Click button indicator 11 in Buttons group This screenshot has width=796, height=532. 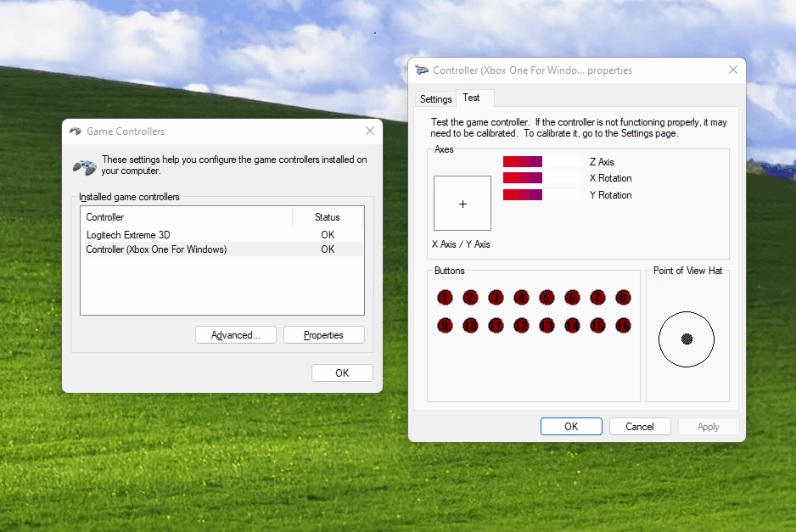pyautogui.click(x=496, y=325)
